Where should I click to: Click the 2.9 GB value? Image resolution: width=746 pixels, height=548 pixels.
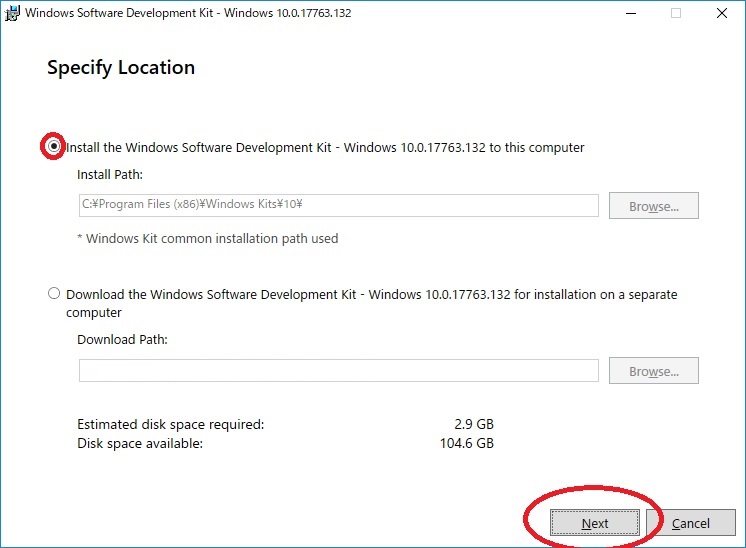coord(474,424)
